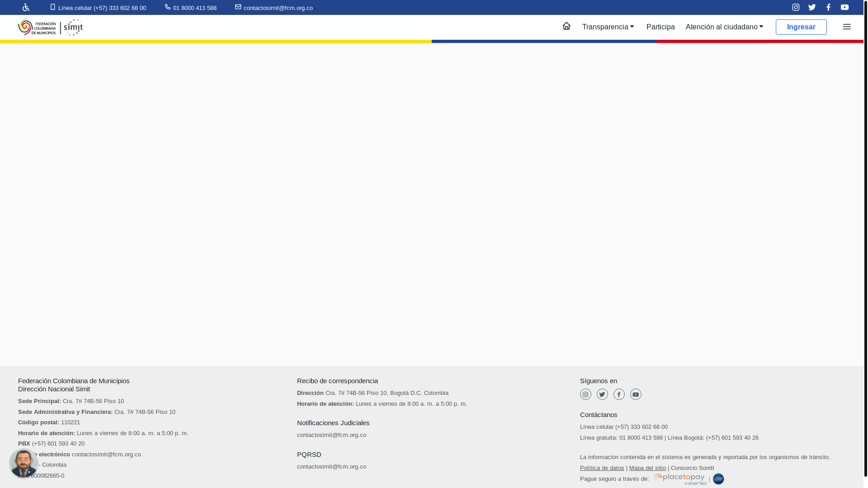Open Instagram from the top bar
The width and height of the screenshot is (868, 488).
point(796,7)
